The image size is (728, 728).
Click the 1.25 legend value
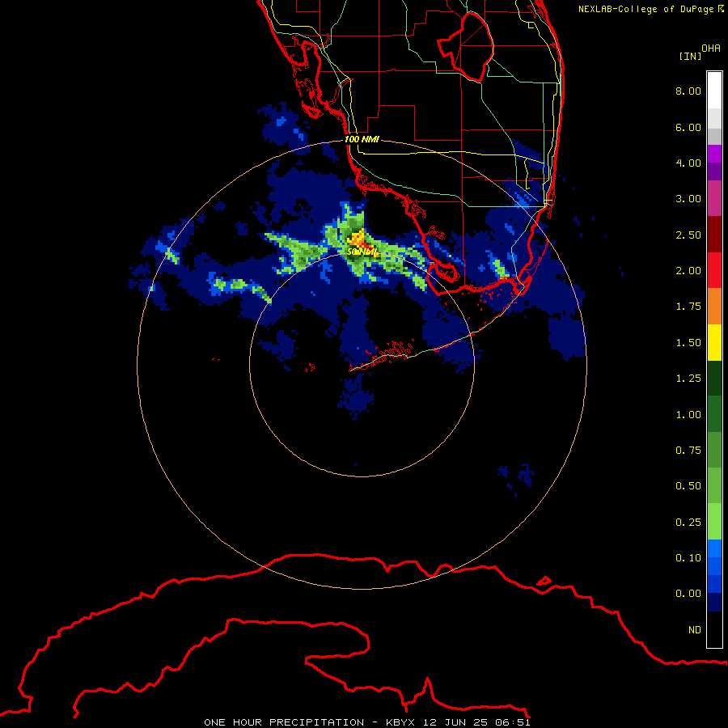pos(688,379)
